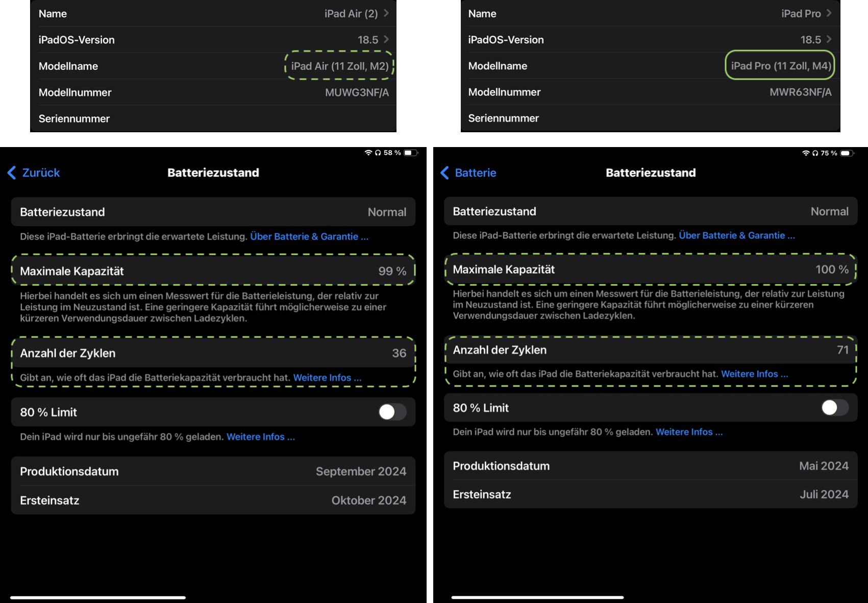This screenshot has height=603, width=868.
Task: Tap the 99 % maximum capacity value
Action: (x=392, y=271)
